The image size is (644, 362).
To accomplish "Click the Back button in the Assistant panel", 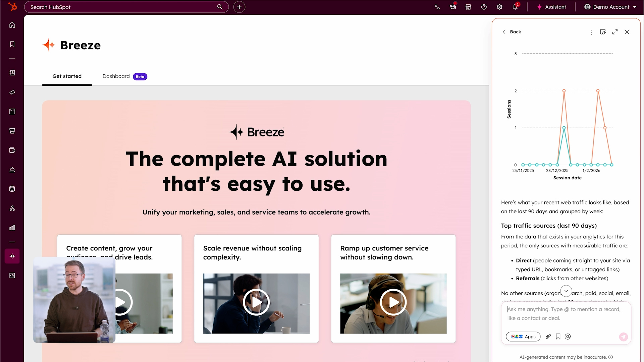I will (512, 32).
